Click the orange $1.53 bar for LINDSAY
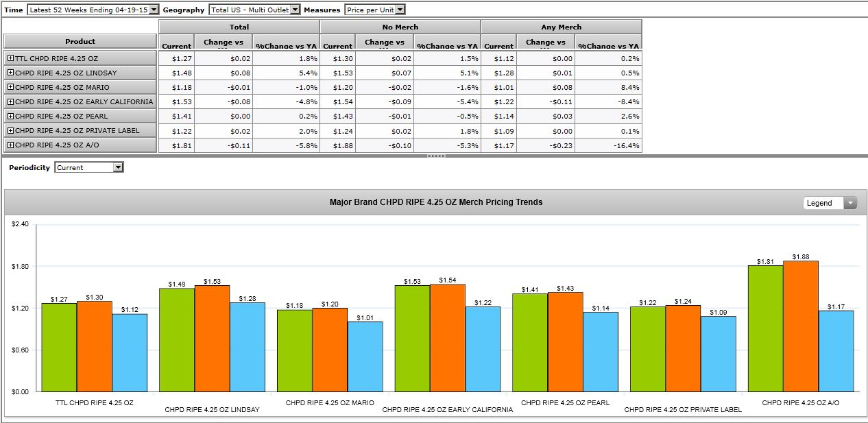 [x=212, y=339]
